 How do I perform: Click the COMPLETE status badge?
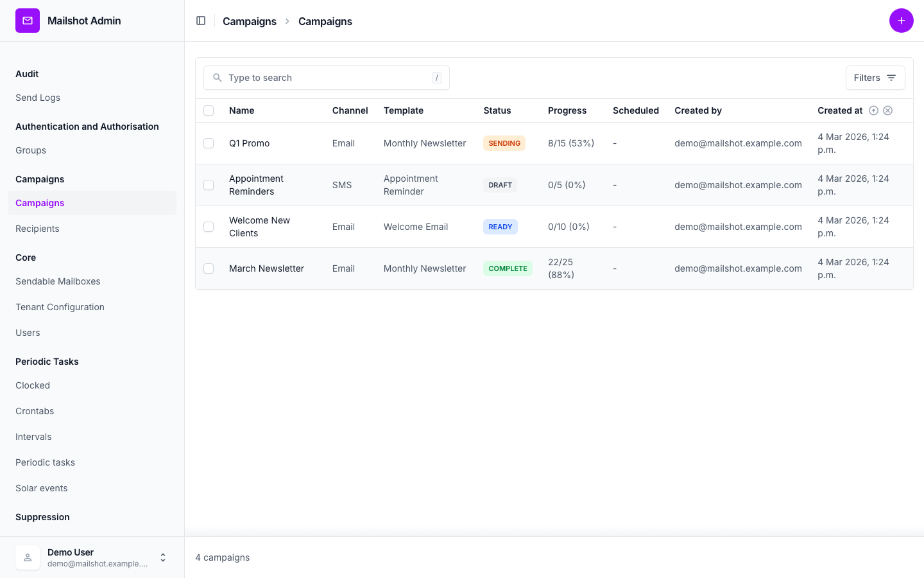pyautogui.click(x=508, y=268)
